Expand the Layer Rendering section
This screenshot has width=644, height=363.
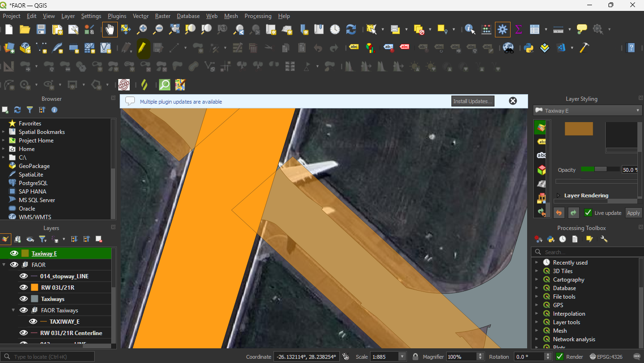pyautogui.click(x=558, y=195)
